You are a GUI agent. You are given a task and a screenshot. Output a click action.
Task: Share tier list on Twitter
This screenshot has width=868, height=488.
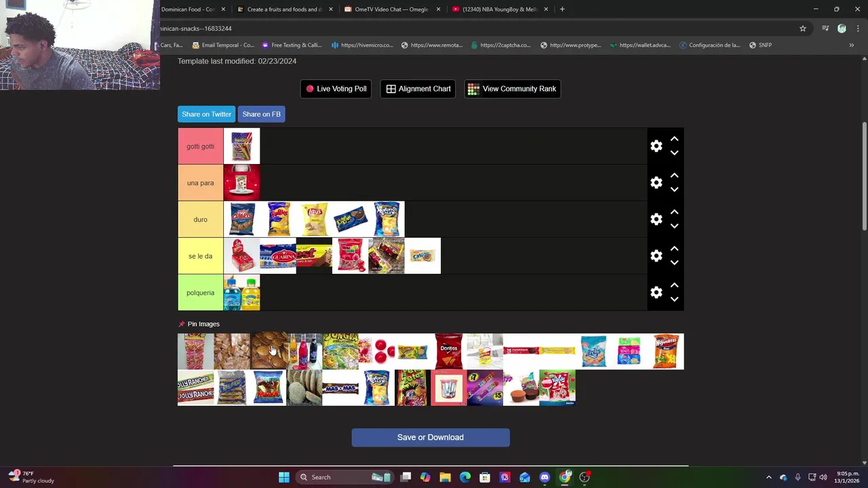[206, 114]
